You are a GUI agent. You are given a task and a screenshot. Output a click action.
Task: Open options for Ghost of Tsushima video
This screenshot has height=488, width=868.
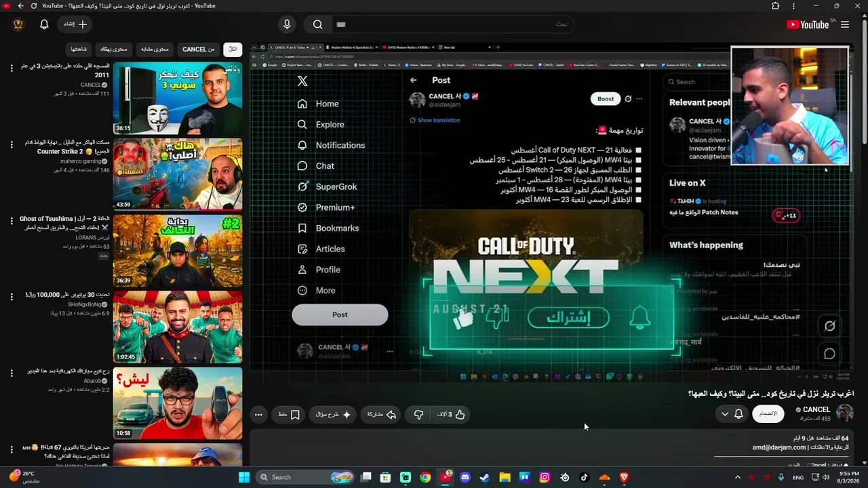(x=12, y=220)
